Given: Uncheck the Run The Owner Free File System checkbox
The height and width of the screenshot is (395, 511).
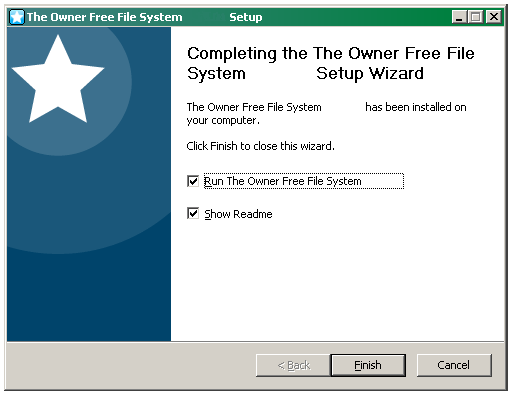Looking at the screenshot, I should point(193,181).
